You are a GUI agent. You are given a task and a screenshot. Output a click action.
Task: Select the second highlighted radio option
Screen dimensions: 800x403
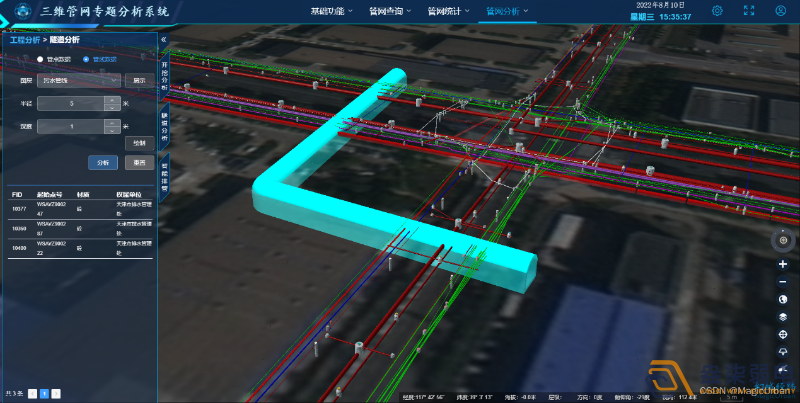tap(86, 59)
